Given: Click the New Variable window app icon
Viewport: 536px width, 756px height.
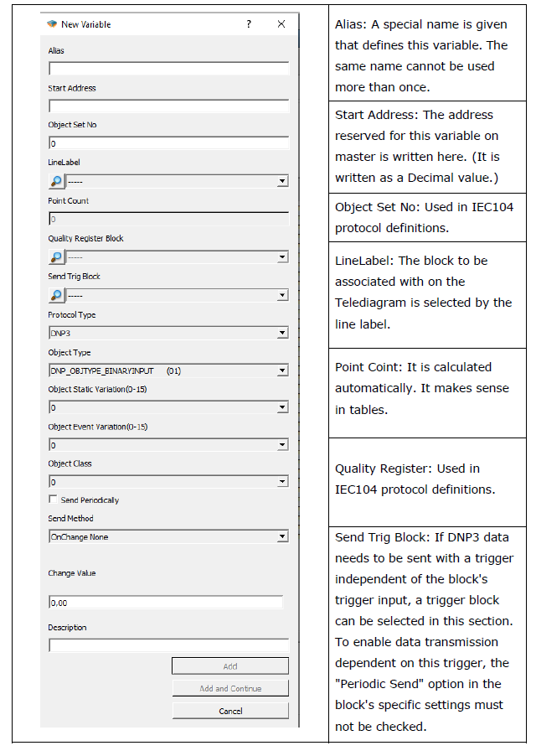Looking at the screenshot, I should 52,24.
